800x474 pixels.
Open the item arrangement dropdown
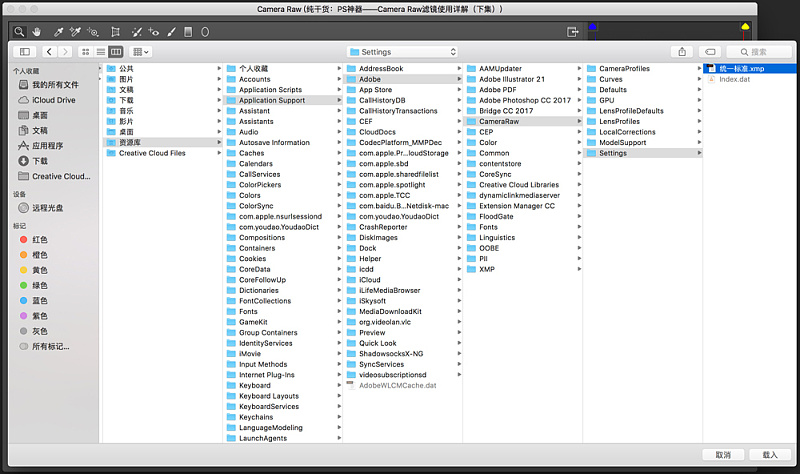140,52
